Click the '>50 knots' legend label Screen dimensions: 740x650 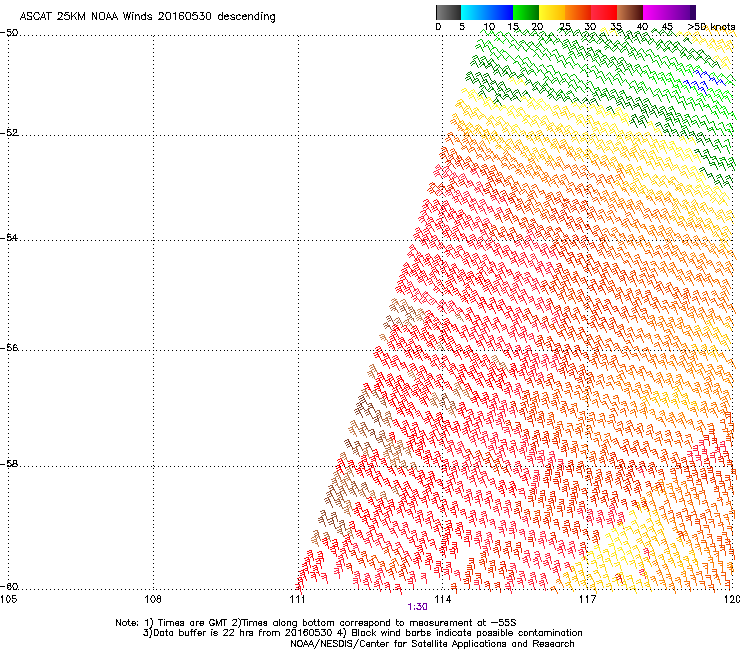point(711,27)
